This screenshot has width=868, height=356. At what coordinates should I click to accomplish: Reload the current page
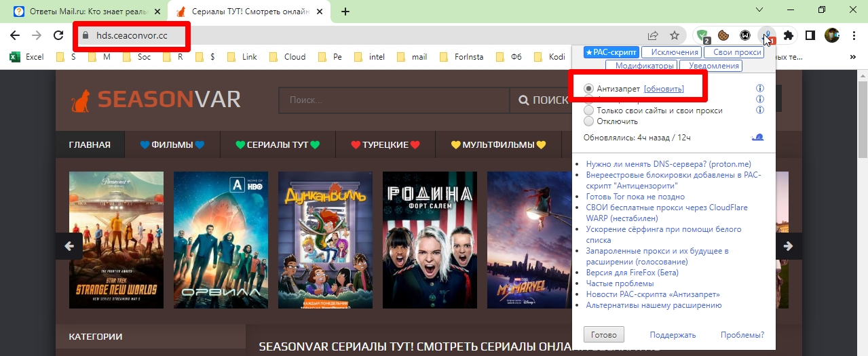58,35
